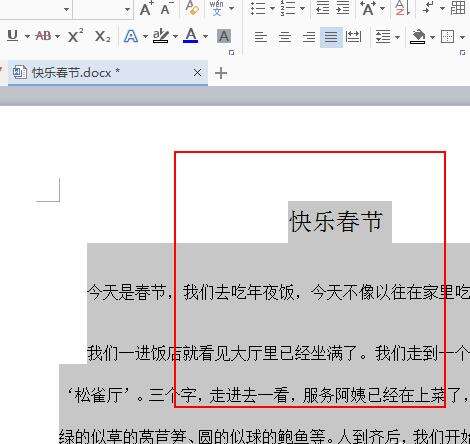Viewport: 470px width, 444px height.
Task: Click the line containing '松雀厅'
Action: 266,396
